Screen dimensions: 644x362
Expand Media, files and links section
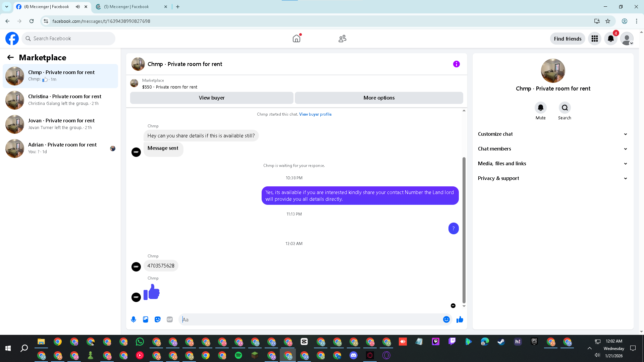coord(553,164)
